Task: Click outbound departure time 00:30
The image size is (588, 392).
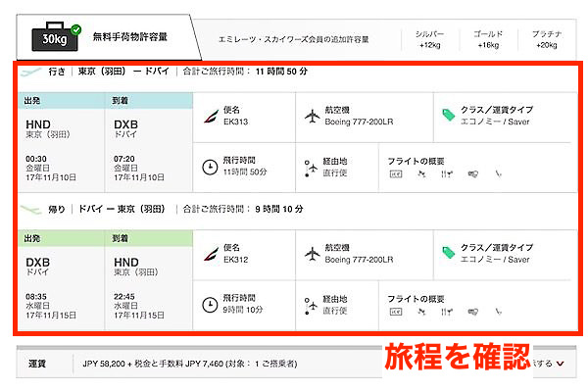Action: pyautogui.click(x=36, y=159)
